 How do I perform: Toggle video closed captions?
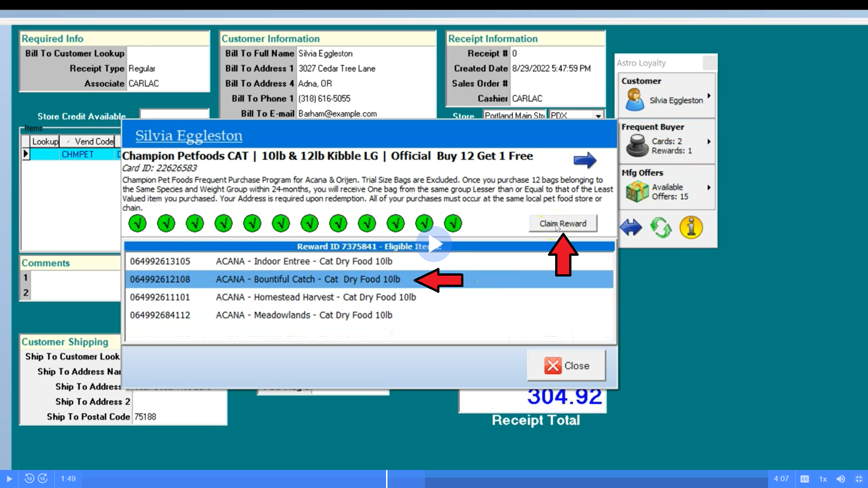click(804, 479)
